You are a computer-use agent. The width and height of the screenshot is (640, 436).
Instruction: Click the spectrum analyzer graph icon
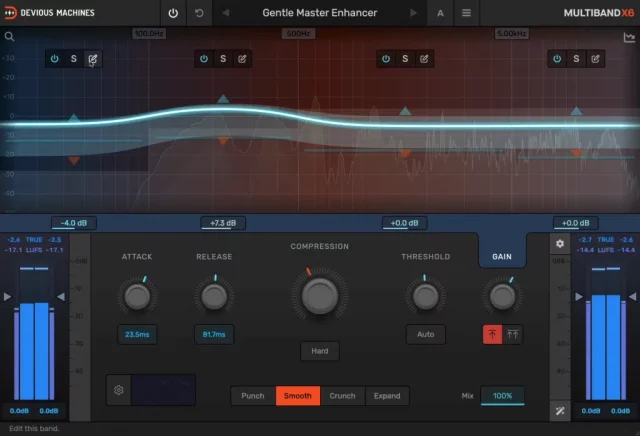point(629,37)
